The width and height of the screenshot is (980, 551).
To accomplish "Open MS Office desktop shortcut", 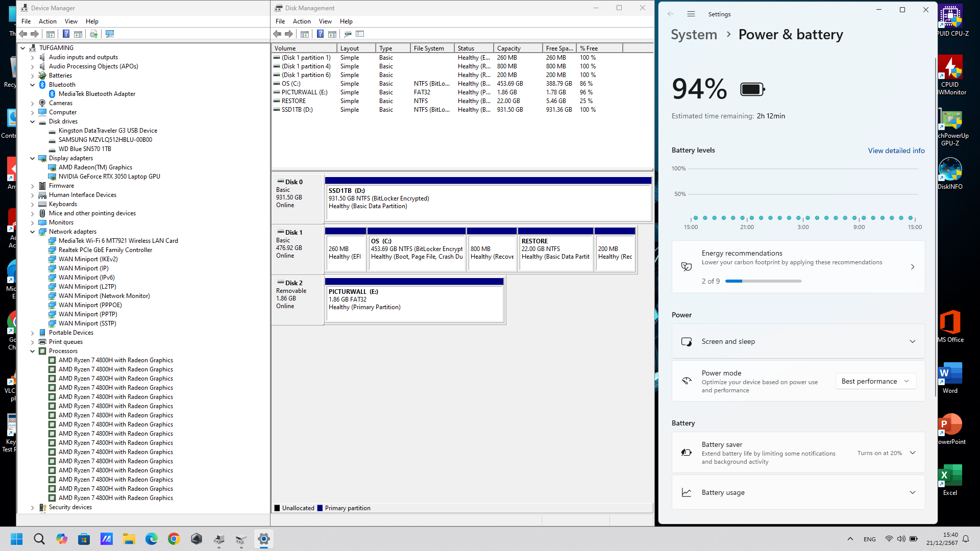I will [x=950, y=327].
